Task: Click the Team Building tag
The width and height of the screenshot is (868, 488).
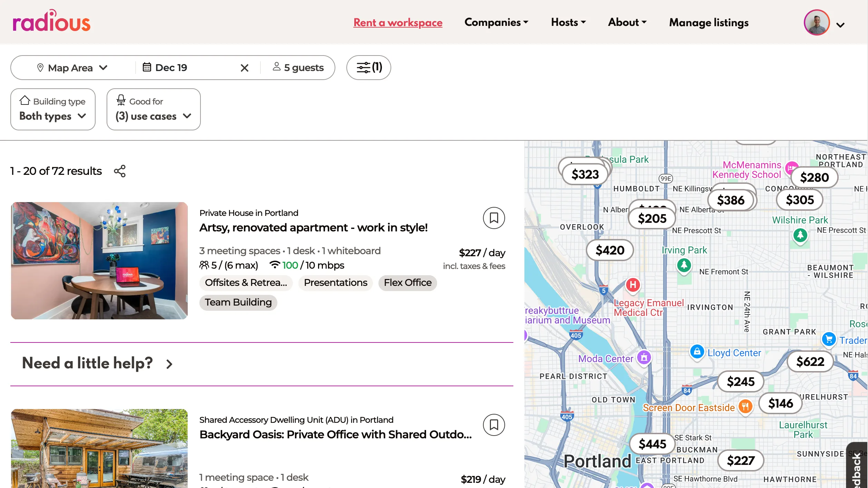Action: 238,302
